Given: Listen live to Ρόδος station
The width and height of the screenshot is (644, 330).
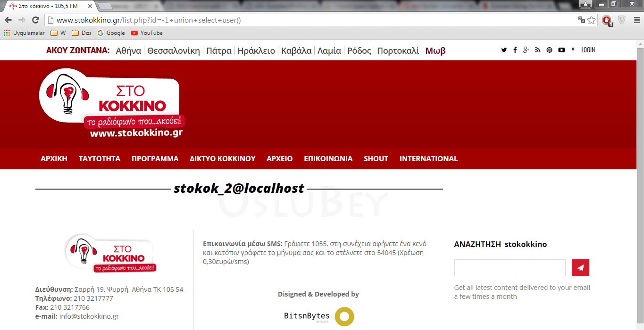Looking at the screenshot, I should (x=359, y=51).
